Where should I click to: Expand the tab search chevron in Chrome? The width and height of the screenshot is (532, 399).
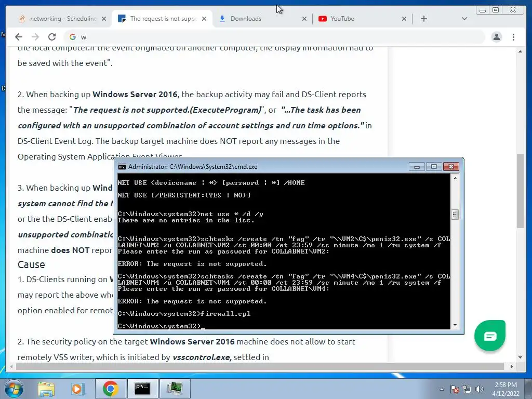click(464, 19)
